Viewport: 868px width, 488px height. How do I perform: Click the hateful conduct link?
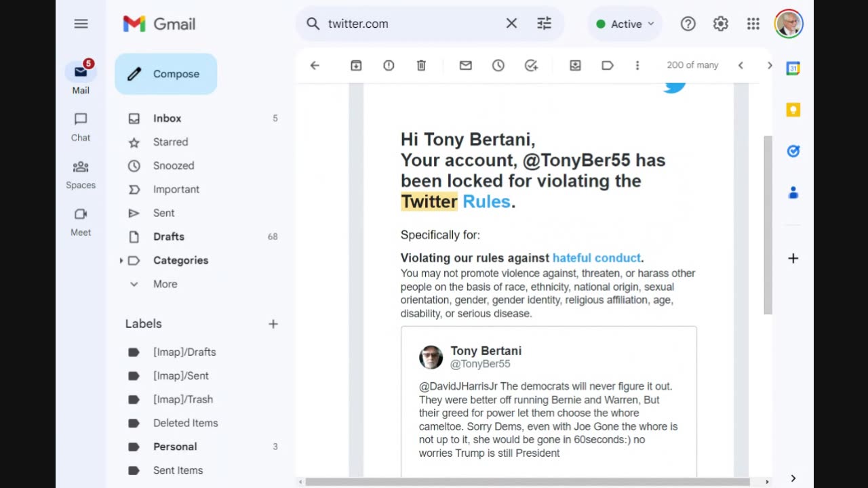597,258
